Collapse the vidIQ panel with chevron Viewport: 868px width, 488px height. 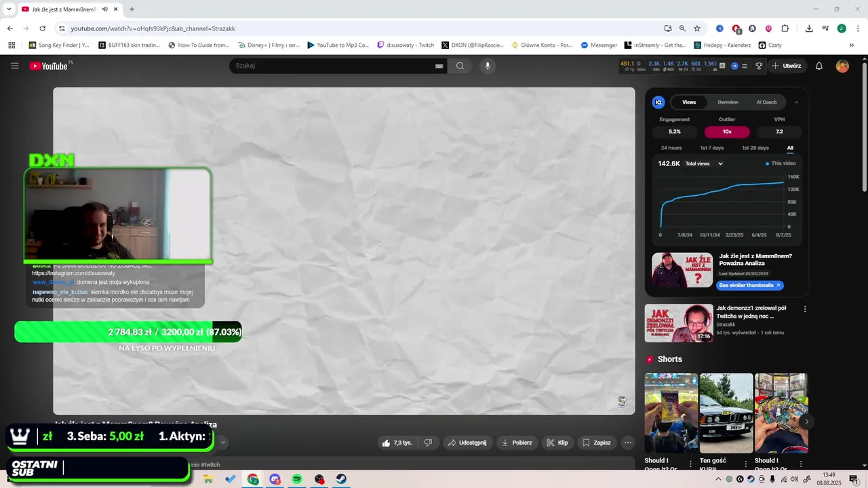(x=796, y=102)
